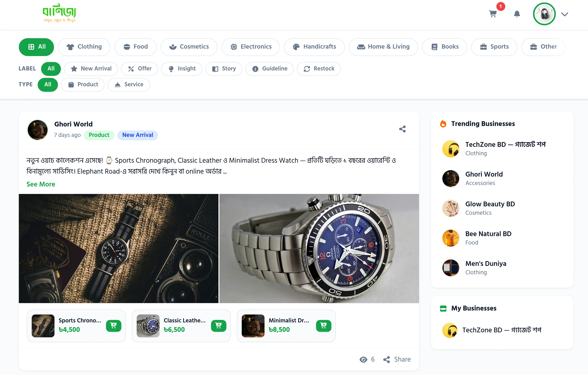The width and height of the screenshot is (588, 375).
Task: Click the views eye icon
Action: [363, 359]
